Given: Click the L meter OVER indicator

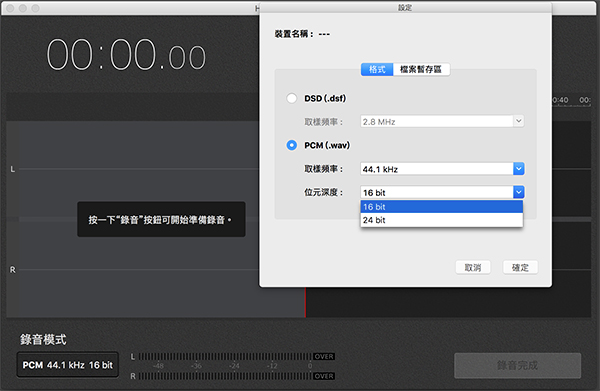Looking at the screenshot, I should click(324, 357).
